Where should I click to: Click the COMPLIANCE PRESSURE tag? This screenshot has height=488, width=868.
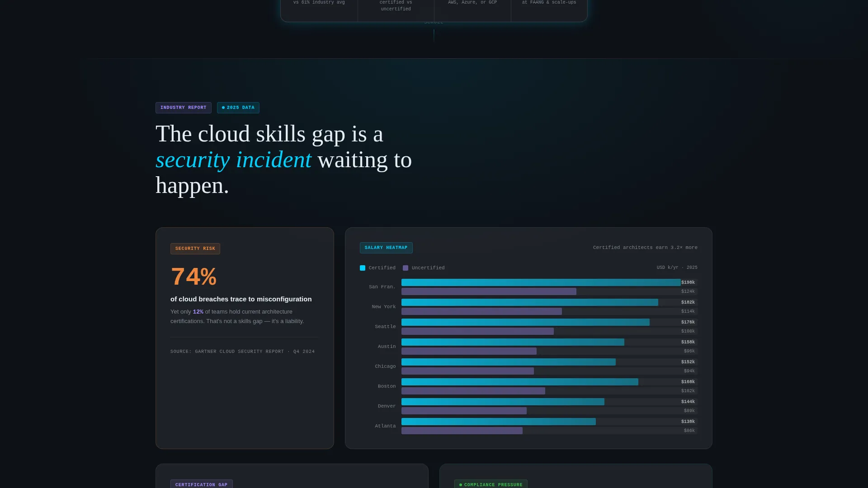491,484
